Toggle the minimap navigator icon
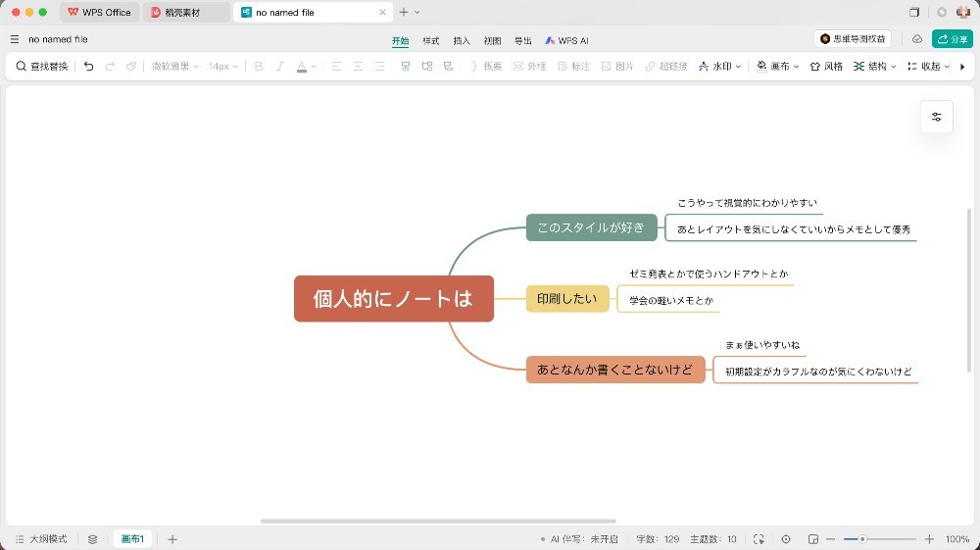The height and width of the screenshot is (550, 980). 813,539
